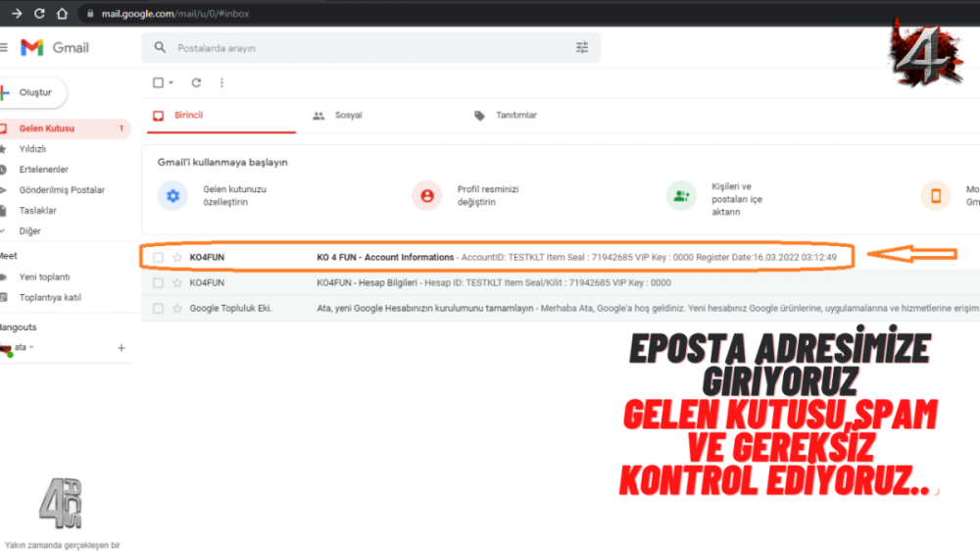This screenshot has width=980, height=552.
Task: Go to the browser home page icon
Action: (x=62, y=13)
